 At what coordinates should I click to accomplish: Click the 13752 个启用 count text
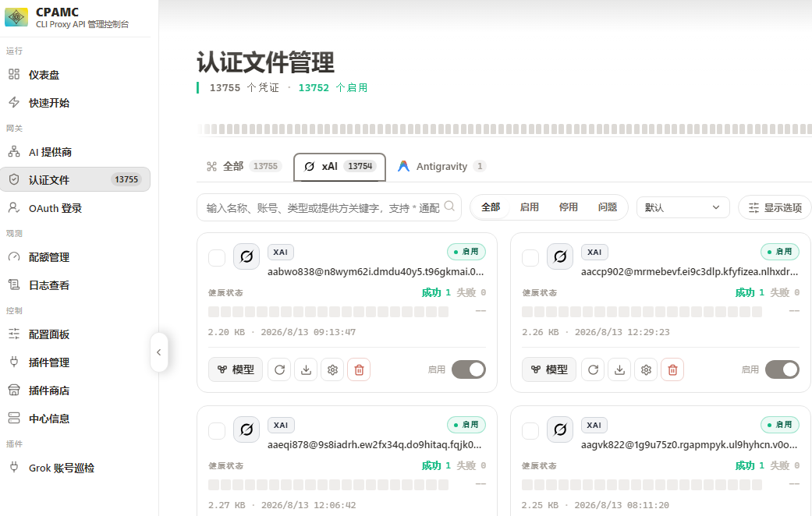(x=333, y=87)
